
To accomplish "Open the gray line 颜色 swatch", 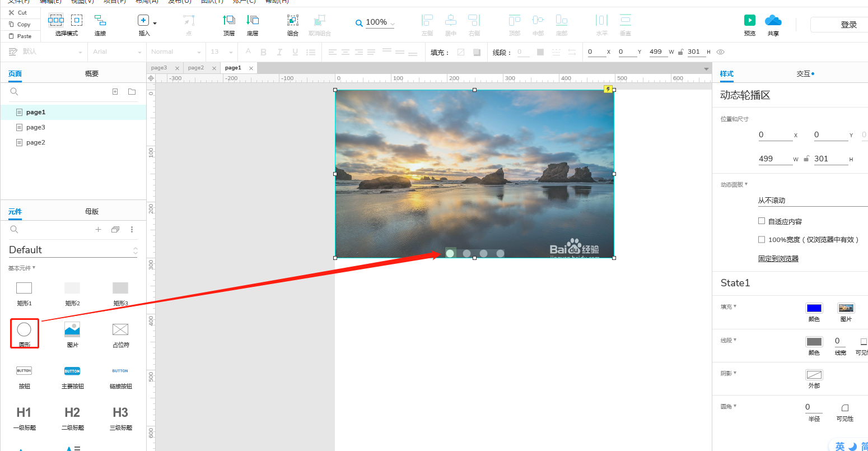I will click(814, 342).
